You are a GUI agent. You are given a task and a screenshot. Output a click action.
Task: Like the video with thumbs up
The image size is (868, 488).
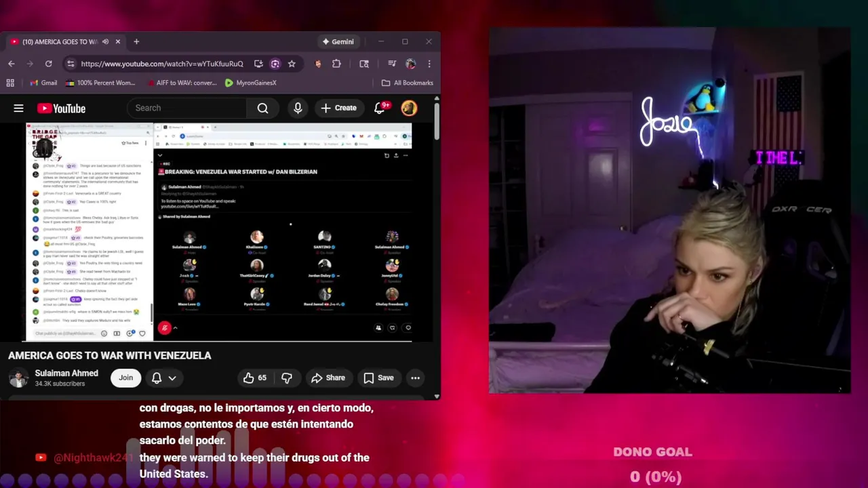255,378
